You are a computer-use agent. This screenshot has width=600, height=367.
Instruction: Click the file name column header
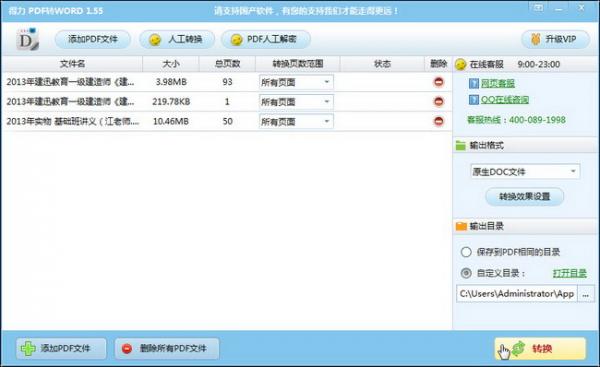tap(72, 64)
